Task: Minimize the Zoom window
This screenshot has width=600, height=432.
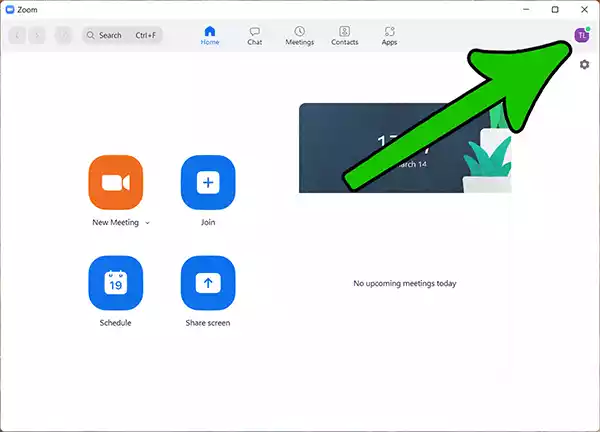Action: [x=526, y=9]
